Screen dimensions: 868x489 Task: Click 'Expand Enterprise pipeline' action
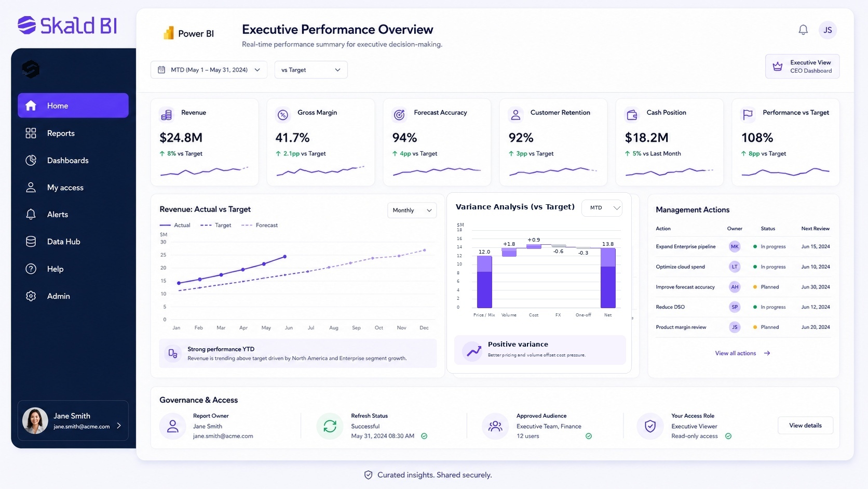click(x=685, y=247)
